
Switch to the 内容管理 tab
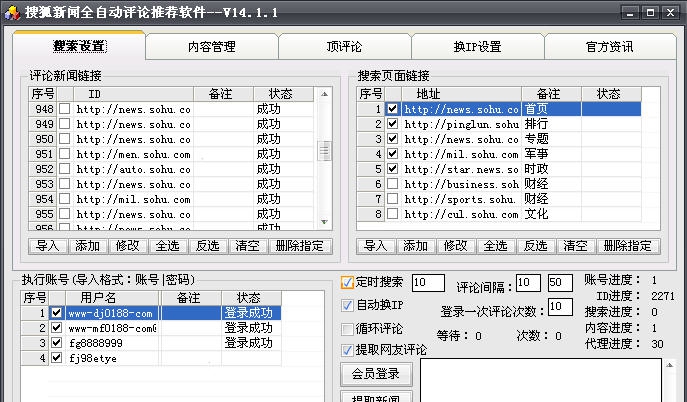click(x=212, y=46)
